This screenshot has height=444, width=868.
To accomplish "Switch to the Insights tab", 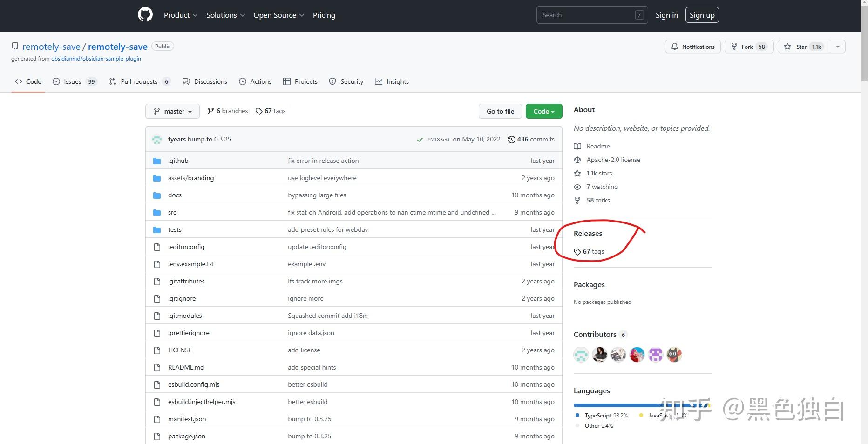I will point(392,81).
